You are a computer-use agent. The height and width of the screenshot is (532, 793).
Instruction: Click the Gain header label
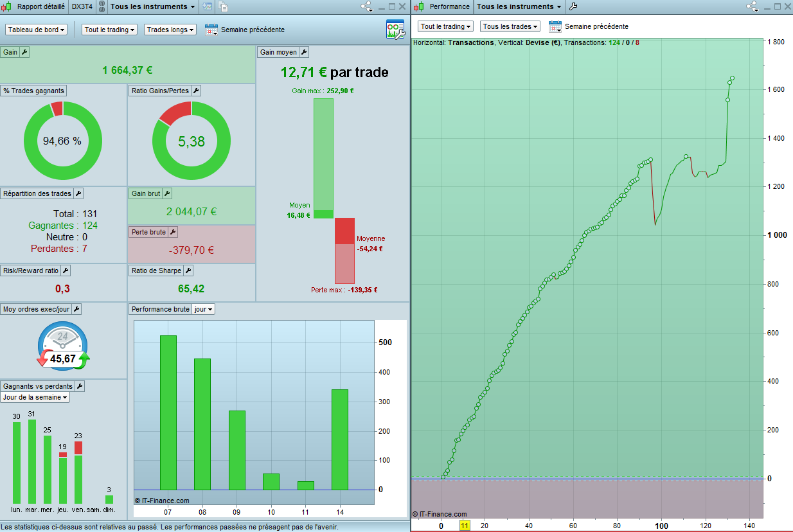click(x=10, y=52)
